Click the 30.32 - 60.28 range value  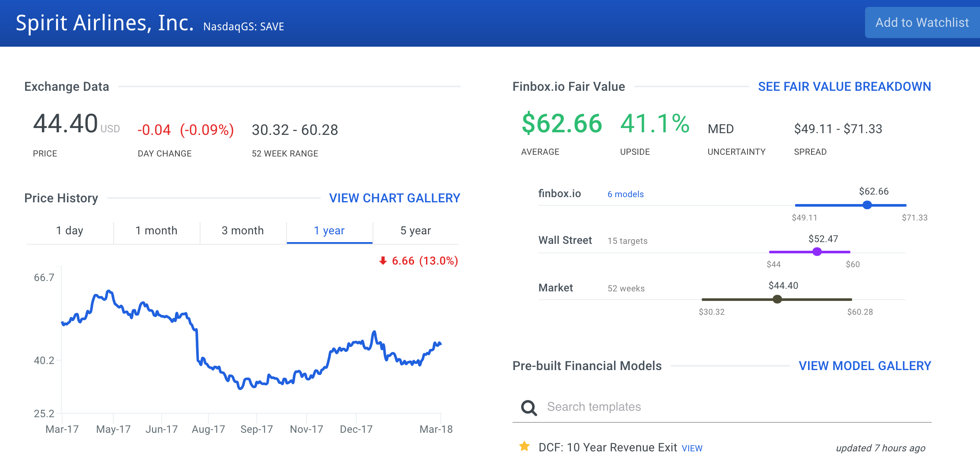tap(295, 130)
